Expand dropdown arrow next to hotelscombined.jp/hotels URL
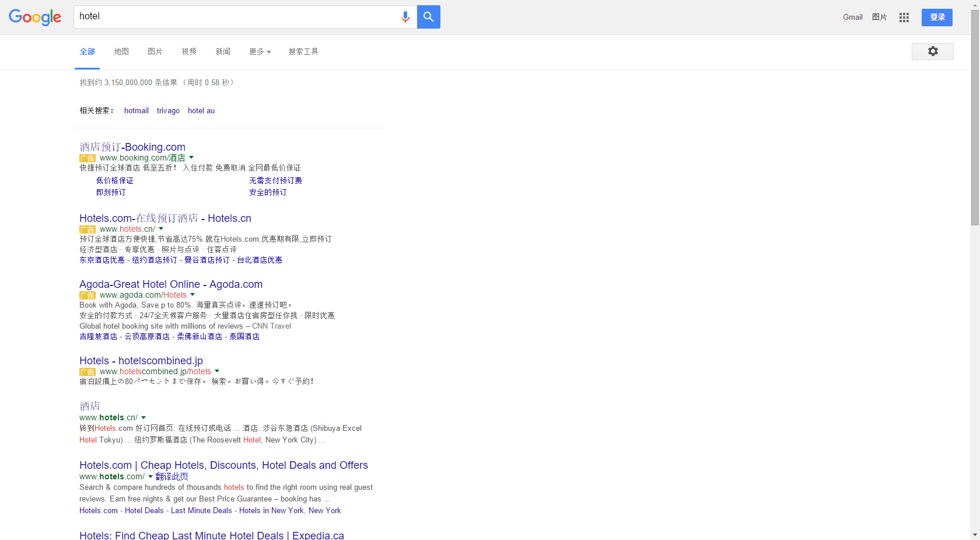 click(x=217, y=371)
